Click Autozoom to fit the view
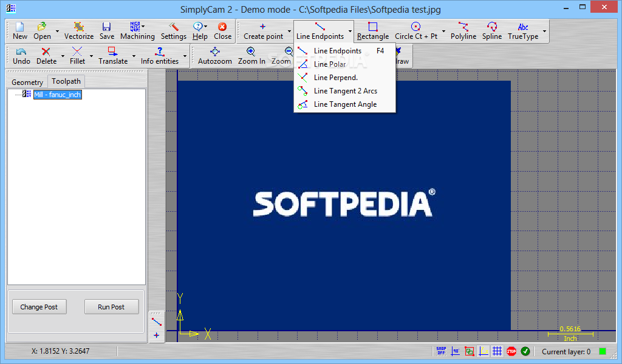This screenshot has height=364, width=622. (214, 56)
